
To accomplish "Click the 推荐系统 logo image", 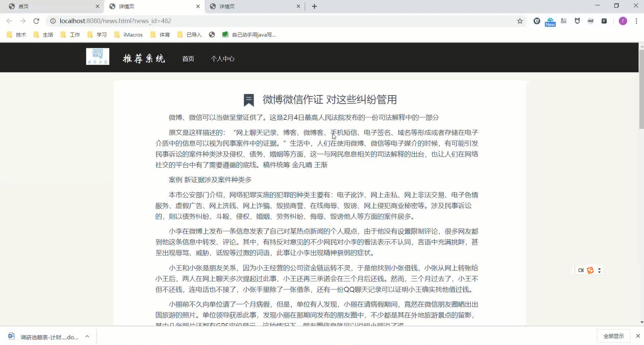I will [97, 57].
